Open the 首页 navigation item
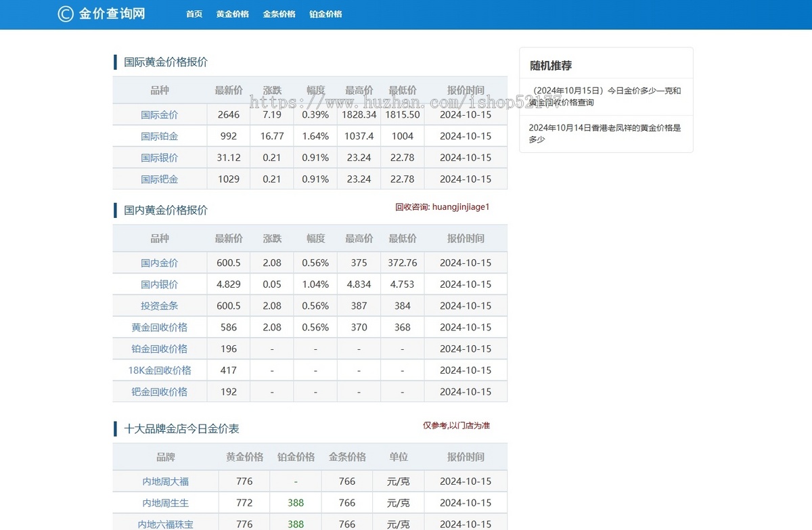The width and height of the screenshot is (812, 530). coord(194,14)
